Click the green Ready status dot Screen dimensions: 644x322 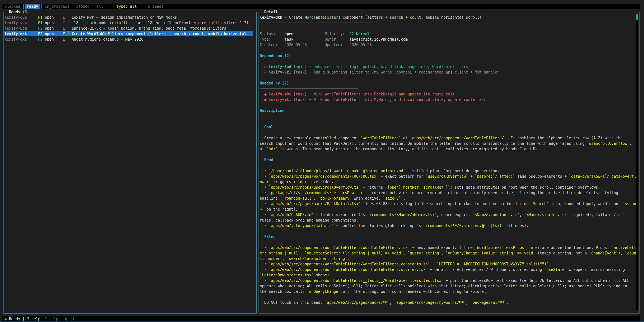point(5,319)
